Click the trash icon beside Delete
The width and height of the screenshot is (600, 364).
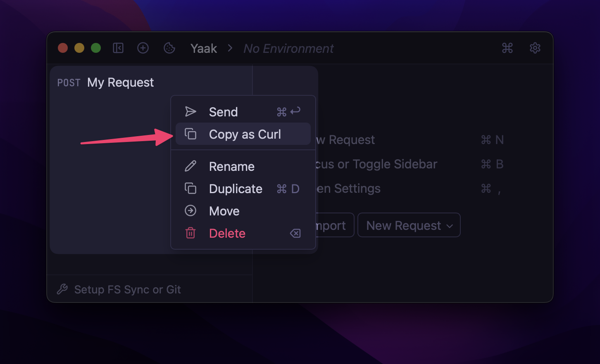(x=190, y=233)
